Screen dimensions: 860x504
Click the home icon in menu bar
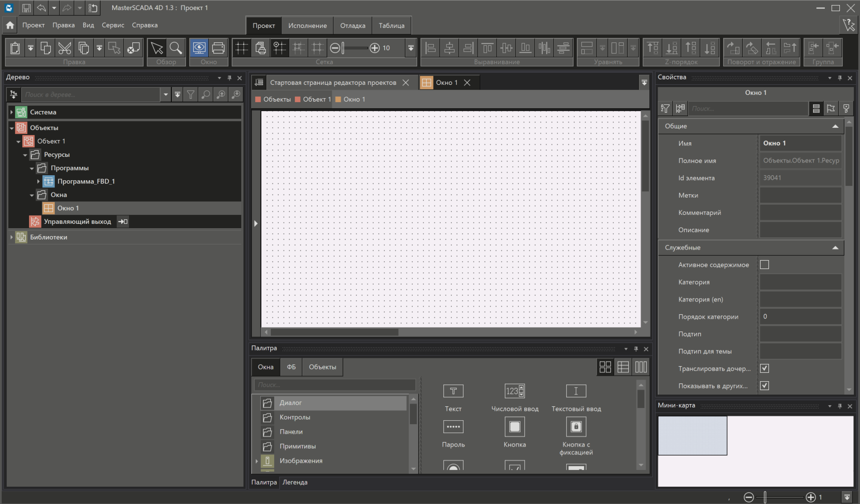(10, 25)
